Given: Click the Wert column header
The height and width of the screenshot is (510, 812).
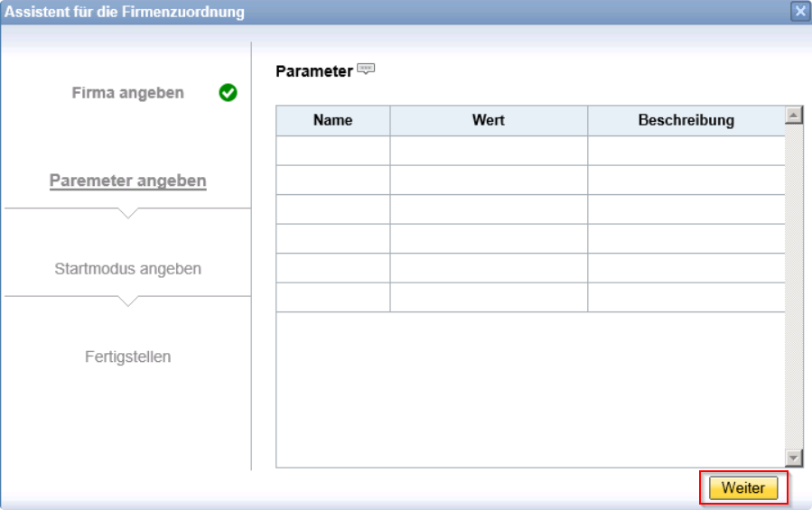Looking at the screenshot, I should click(489, 121).
